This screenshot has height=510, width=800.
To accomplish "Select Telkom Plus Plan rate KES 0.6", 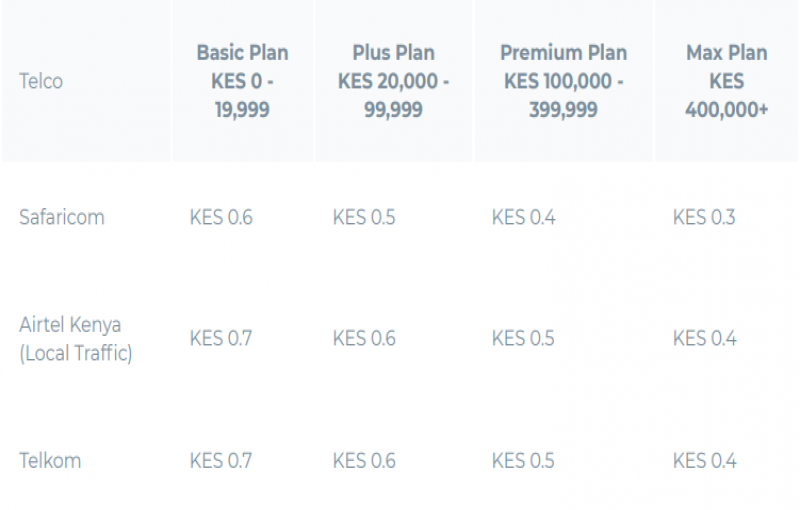I will (364, 461).
